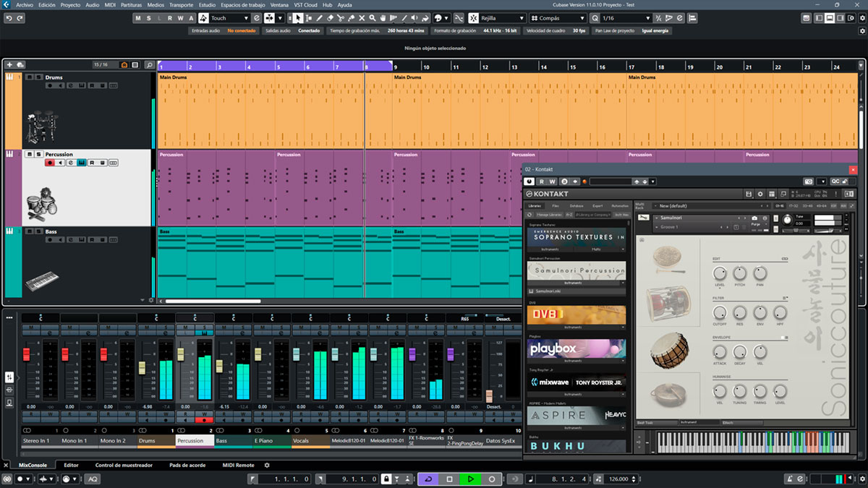Open the VST Cloud menu
The height and width of the screenshot is (488, 868).
click(x=305, y=4)
